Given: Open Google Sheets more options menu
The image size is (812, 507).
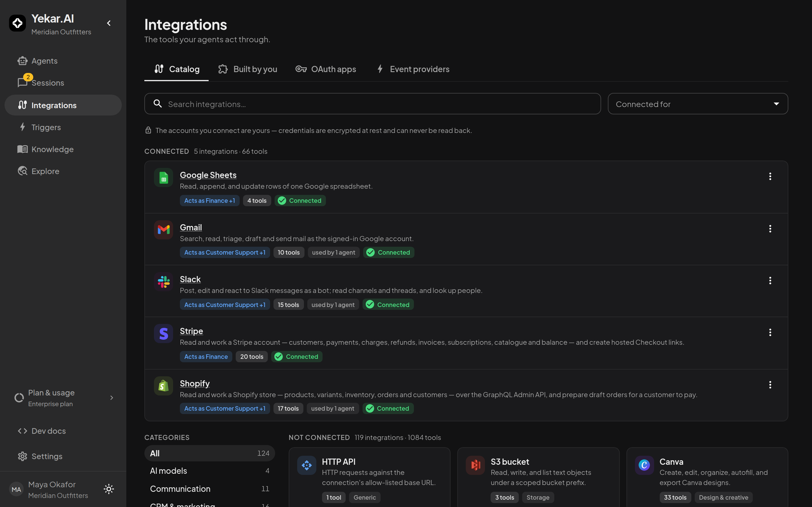Looking at the screenshot, I should click(770, 176).
